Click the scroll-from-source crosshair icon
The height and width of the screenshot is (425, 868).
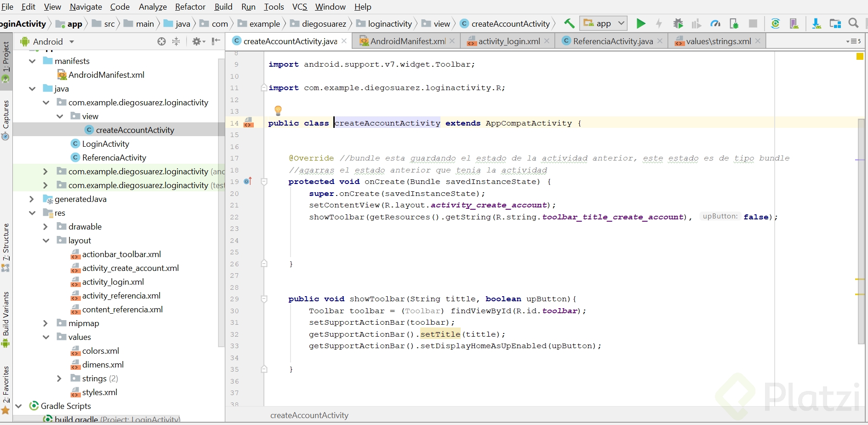(x=161, y=41)
